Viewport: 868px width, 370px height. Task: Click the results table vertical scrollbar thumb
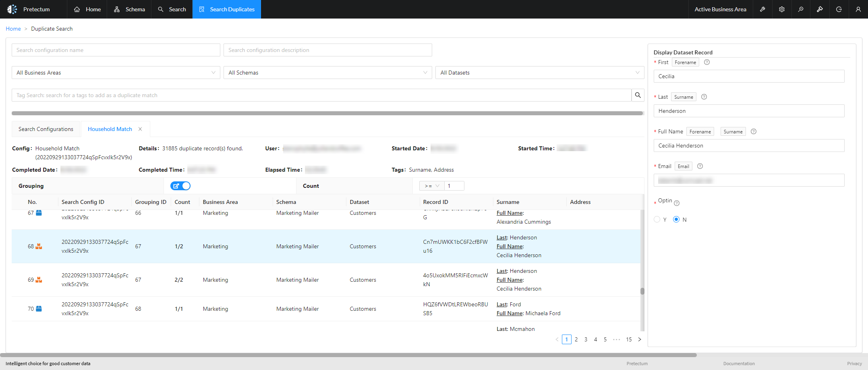coord(642,291)
